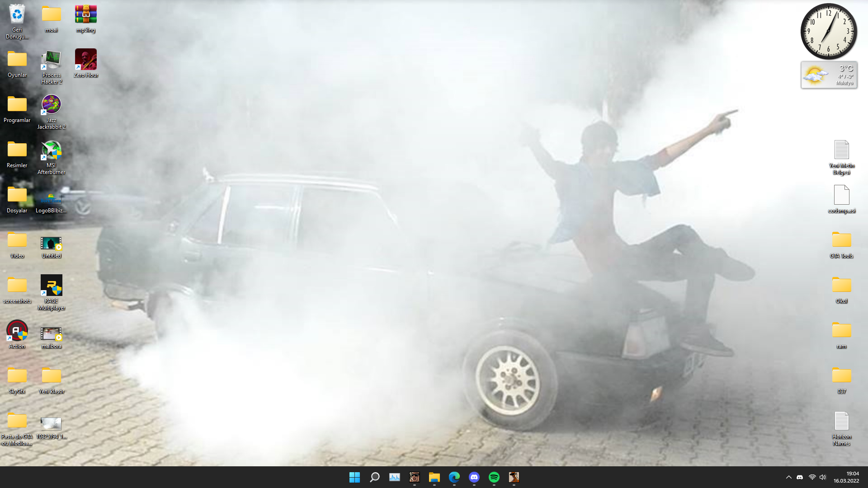The width and height of the screenshot is (868, 488).
Task: Launch Microsoft Edge from taskbar
Action: pyautogui.click(x=454, y=477)
